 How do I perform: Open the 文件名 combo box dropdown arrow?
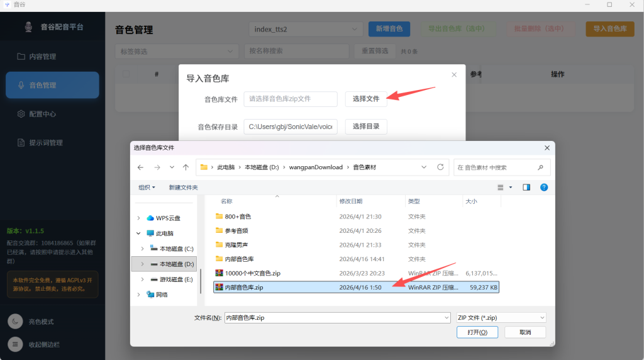pyautogui.click(x=447, y=318)
